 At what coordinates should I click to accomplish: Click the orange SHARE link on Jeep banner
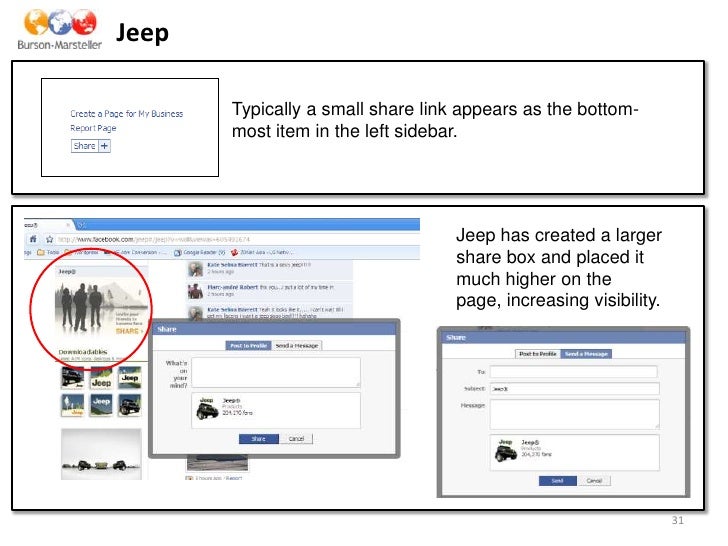click(x=127, y=331)
